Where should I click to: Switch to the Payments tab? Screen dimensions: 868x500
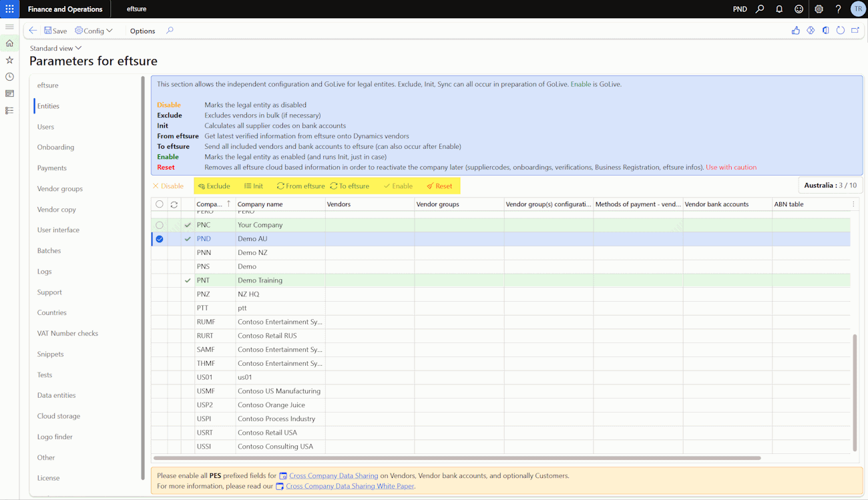52,168
